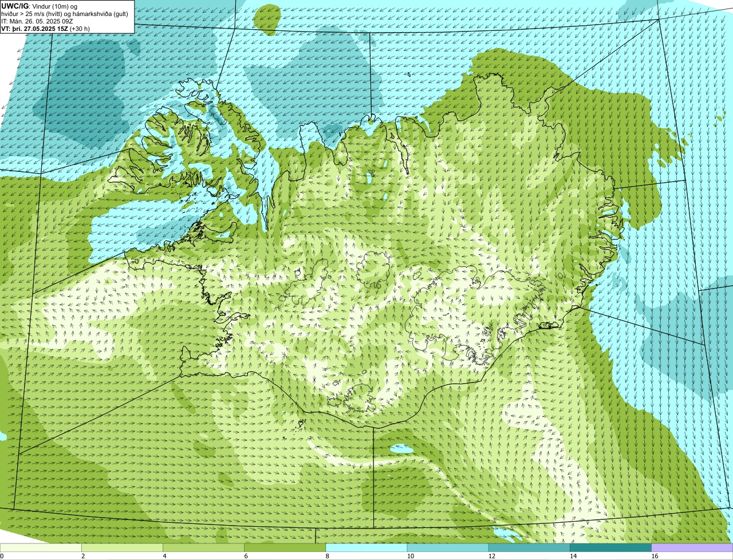This screenshot has width=733, height=560.
Task: Click the olive green 6–8 m/s legend swatch
Action: pyautogui.click(x=285, y=548)
